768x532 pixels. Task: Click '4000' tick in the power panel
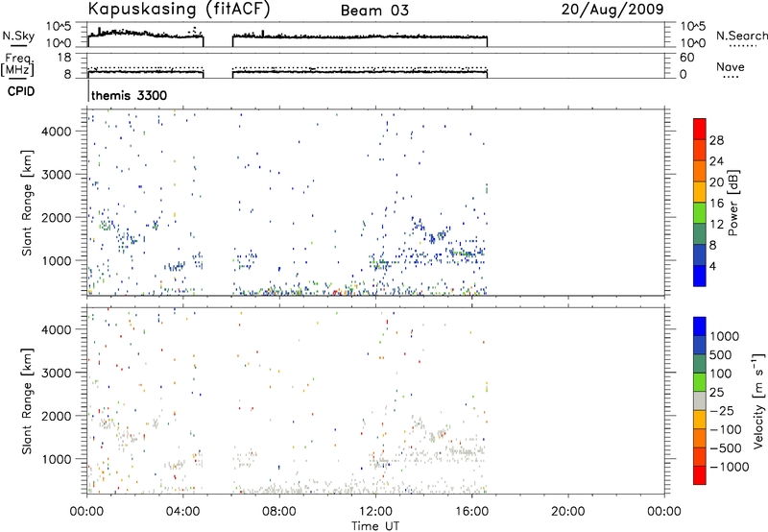pos(57,132)
